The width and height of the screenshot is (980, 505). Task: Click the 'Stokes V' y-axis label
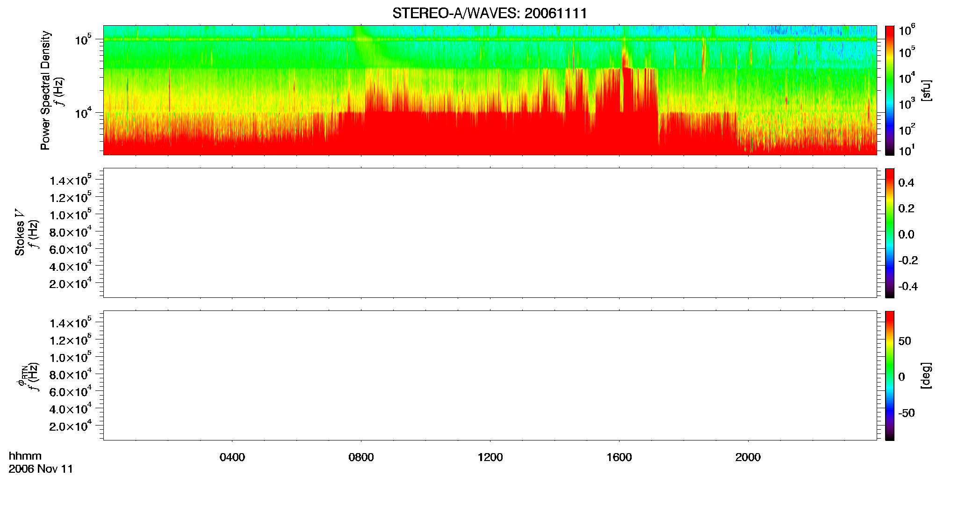point(20,233)
